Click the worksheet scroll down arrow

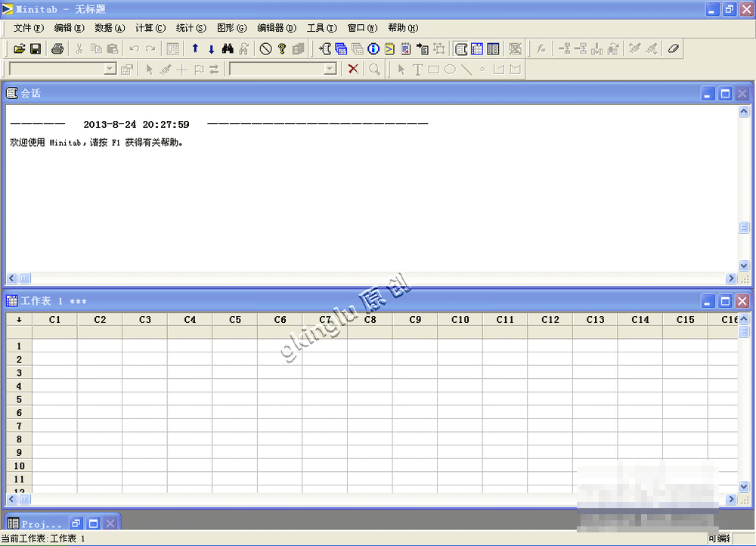pyautogui.click(x=743, y=486)
